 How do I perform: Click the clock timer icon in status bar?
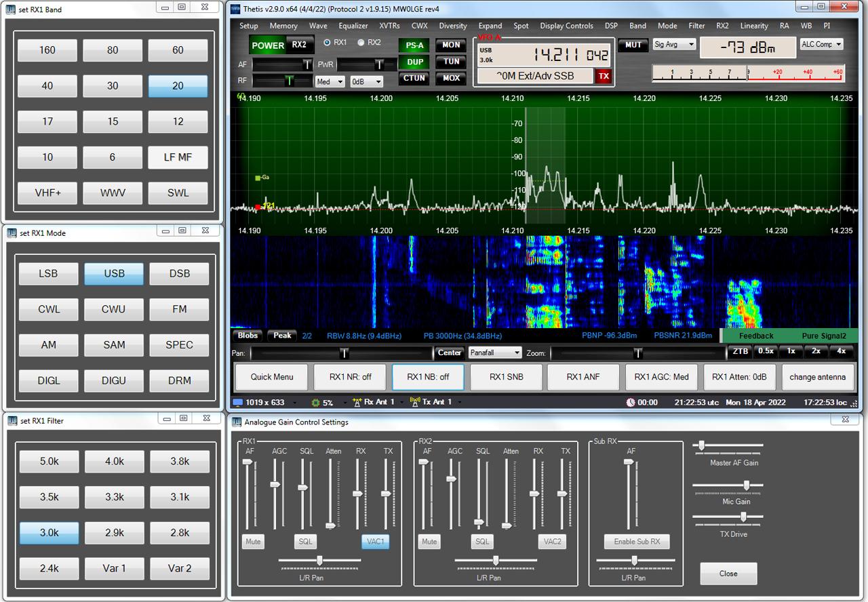(x=631, y=403)
